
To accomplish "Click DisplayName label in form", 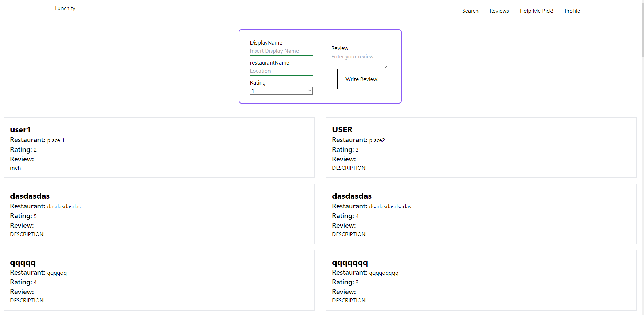I will tap(266, 43).
